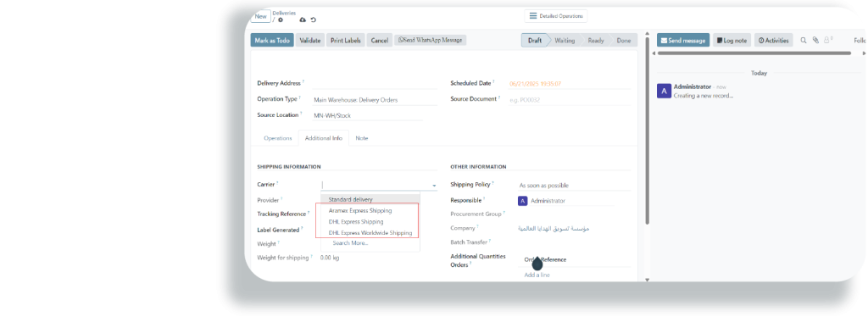This screenshot has height=317, width=868.
Task: Click the Scheduled Date field
Action: [570, 84]
